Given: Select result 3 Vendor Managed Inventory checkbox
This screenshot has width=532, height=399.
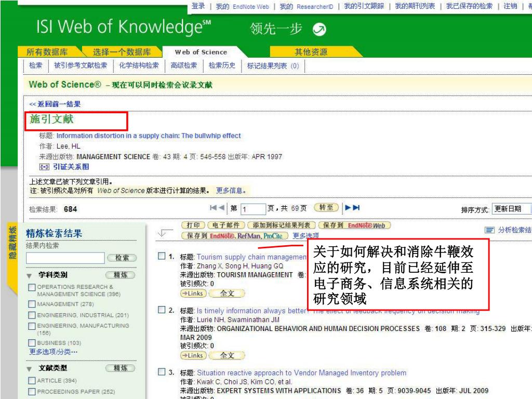Looking at the screenshot, I should coord(162,372).
